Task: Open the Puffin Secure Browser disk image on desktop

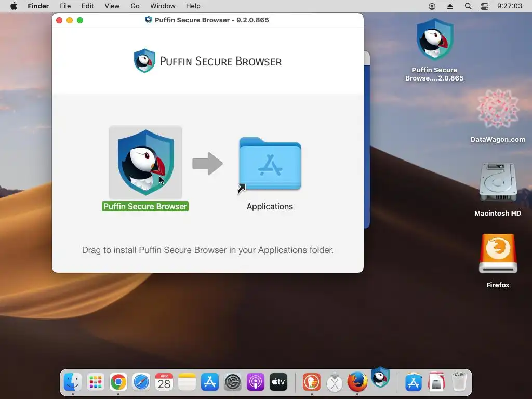Action: 435,40
